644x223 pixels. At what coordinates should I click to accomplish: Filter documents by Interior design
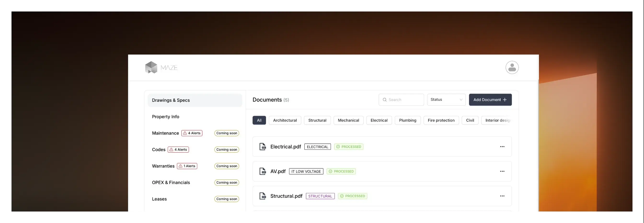pos(496,120)
